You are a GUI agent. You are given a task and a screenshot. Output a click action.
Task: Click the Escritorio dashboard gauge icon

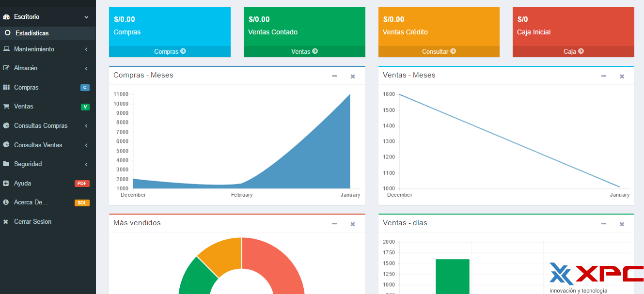click(x=6, y=17)
